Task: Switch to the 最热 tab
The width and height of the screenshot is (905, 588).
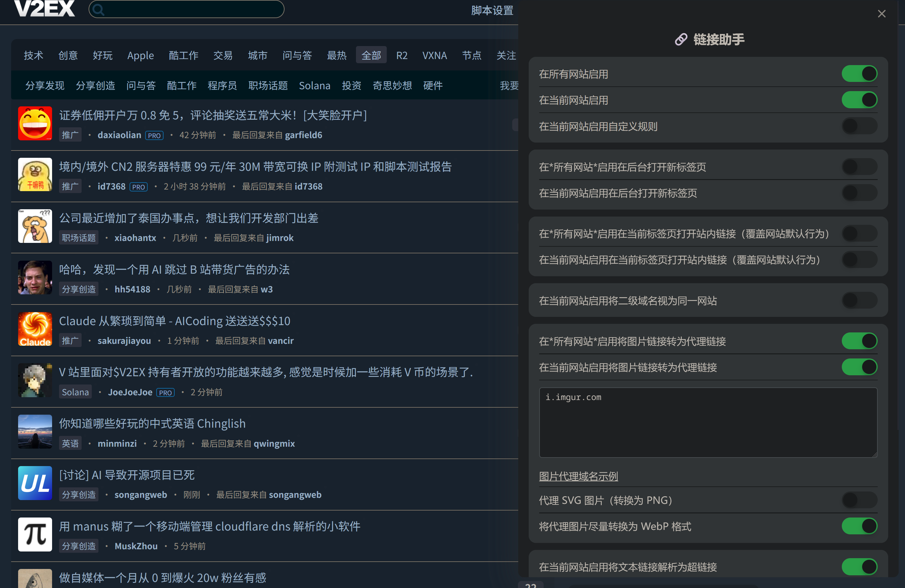Action: point(337,55)
